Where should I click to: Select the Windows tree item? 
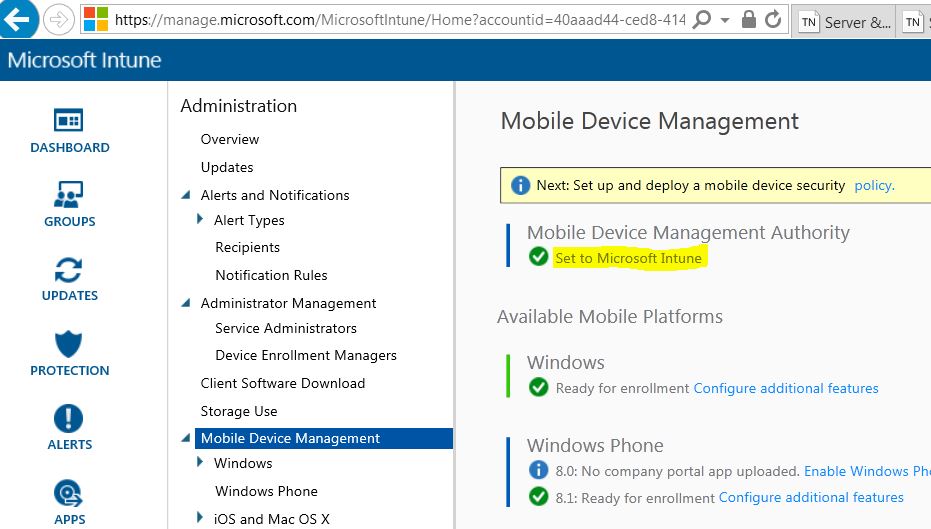pos(243,463)
